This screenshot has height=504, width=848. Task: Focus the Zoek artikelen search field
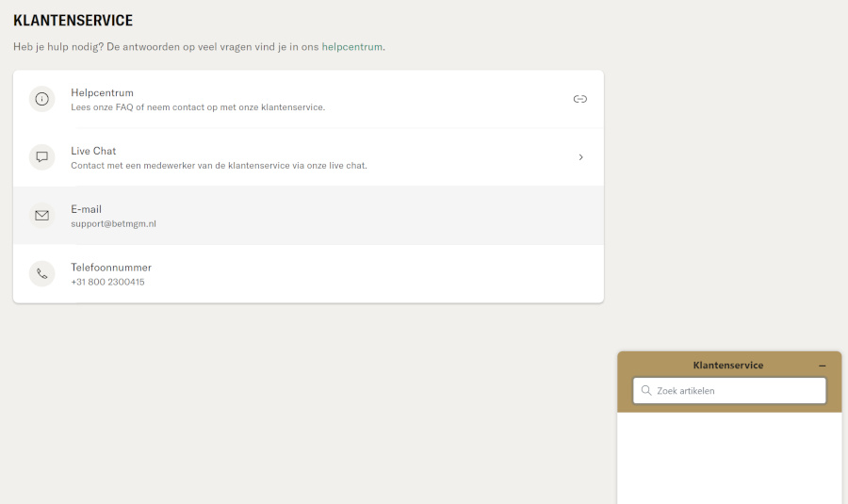click(x=729, y=390)
